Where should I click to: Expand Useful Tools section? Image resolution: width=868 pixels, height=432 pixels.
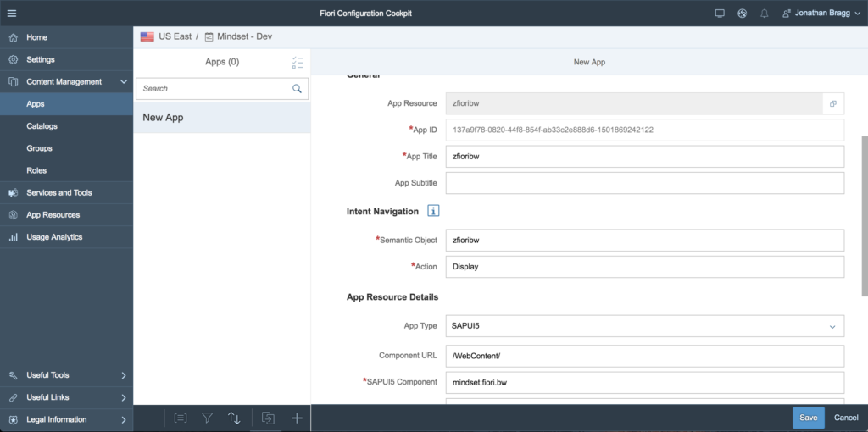(x=66, y=375)
